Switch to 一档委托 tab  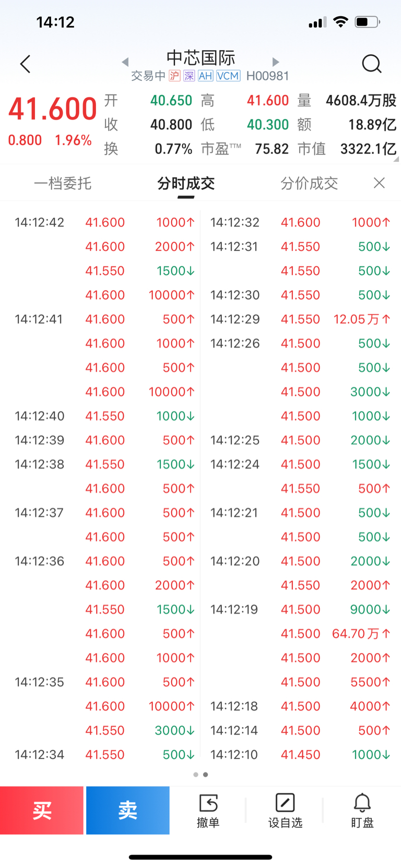click(63, 183)
